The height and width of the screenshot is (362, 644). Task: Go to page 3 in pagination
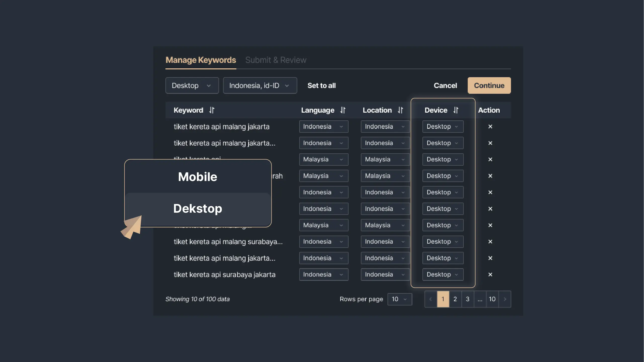coord(467,299)
